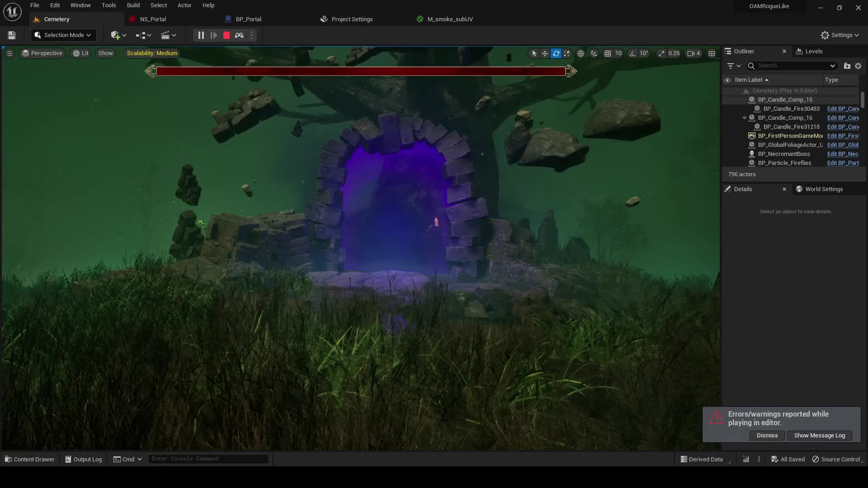868x488 pixels.
Task: Click the console command input field
Action: point(208,459)
